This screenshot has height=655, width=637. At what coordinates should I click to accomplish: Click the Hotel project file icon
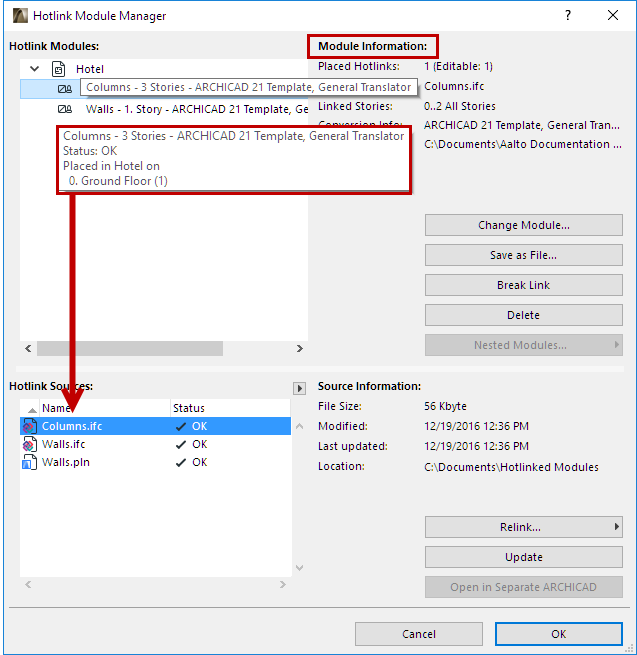[x=58, y=69]
